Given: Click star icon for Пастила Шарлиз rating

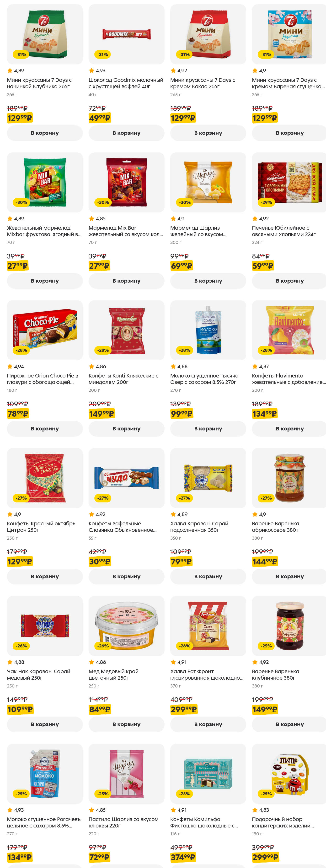Looking at the screenshot, I should click(x=91, y=810).
